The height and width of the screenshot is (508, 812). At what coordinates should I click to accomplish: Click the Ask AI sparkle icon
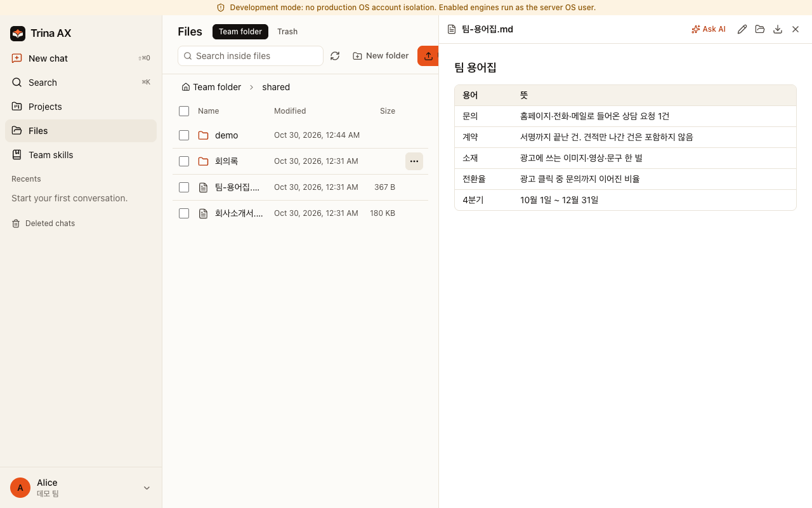696,29
